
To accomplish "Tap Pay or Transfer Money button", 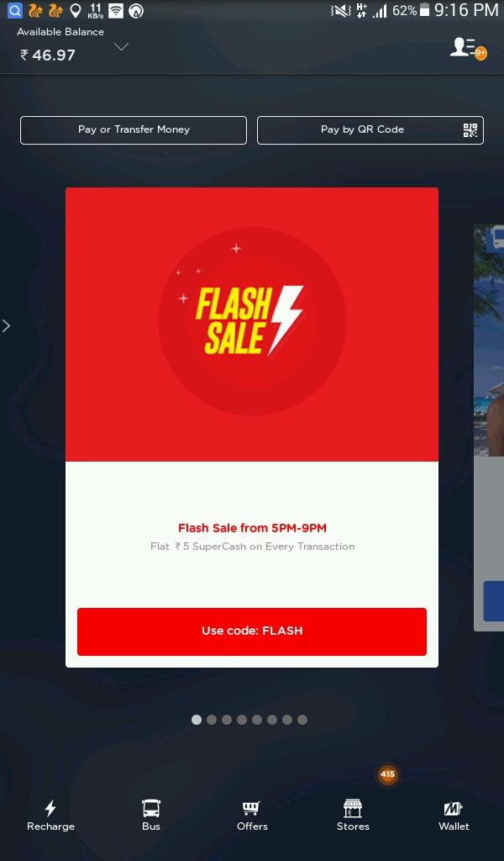I will 134,130.
